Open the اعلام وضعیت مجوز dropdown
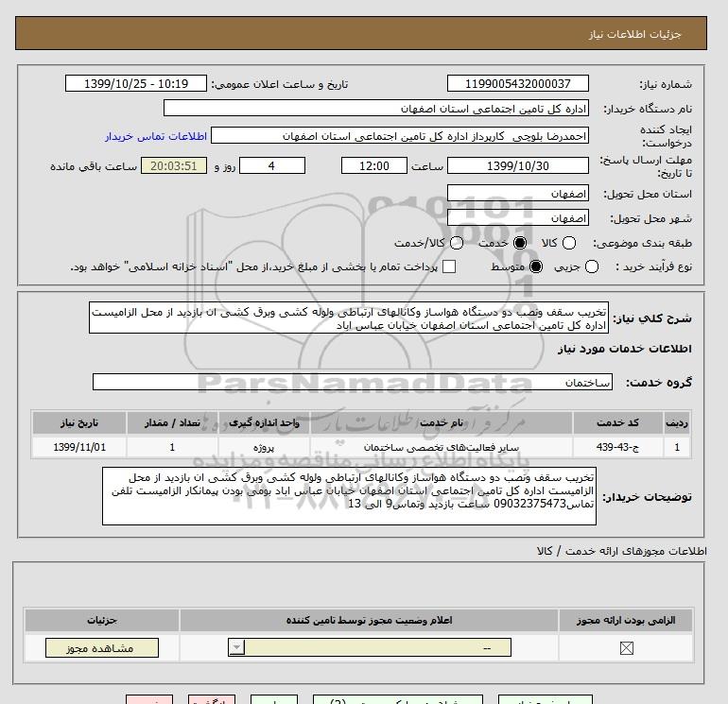Screen dimensions: 728x704 click(x=370, y=648)
